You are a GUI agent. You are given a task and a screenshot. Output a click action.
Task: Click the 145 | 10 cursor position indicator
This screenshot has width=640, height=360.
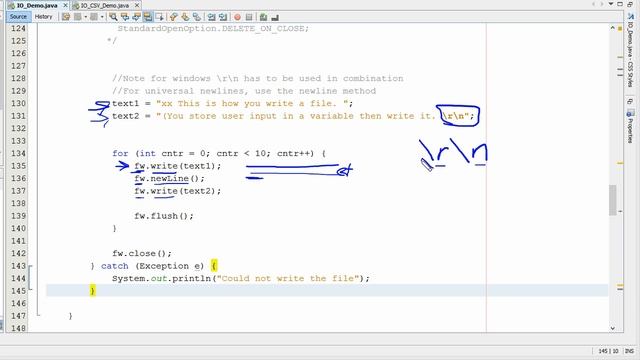608,351
